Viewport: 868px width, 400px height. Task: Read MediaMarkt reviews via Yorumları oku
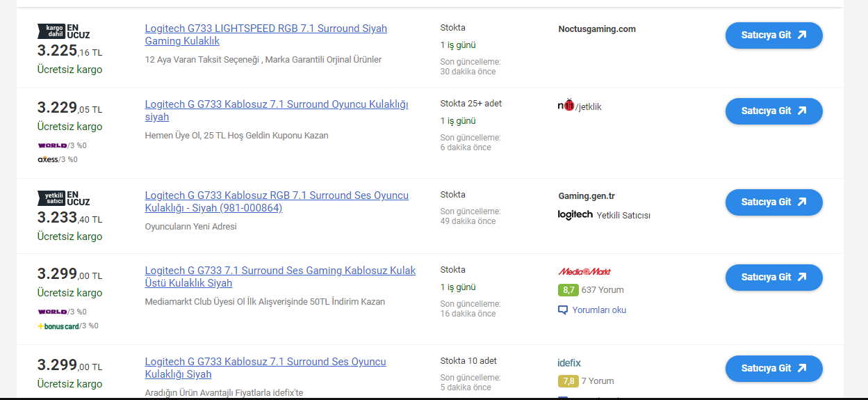(598, 310)
